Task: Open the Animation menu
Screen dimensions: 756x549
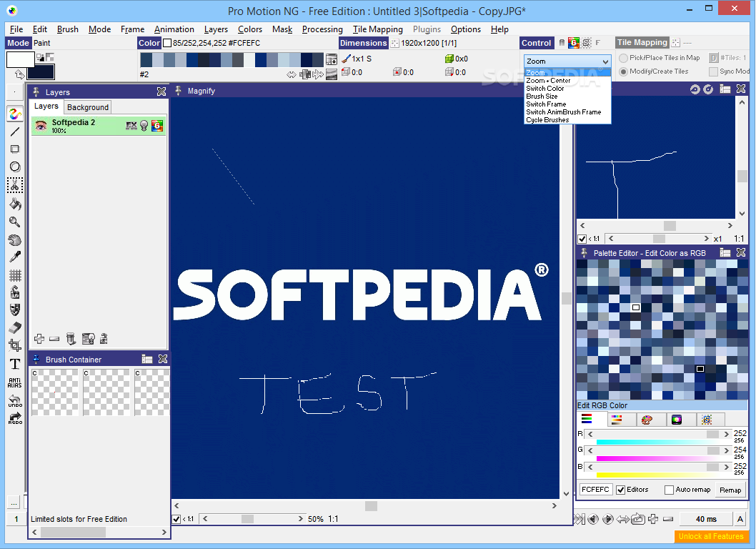Action: click(x=174, y=29)
